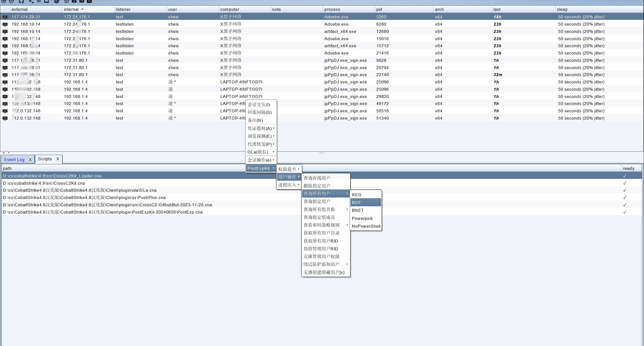Sort sessions by the internal column header
Screen dimensions: 644x346
point(88,9)
